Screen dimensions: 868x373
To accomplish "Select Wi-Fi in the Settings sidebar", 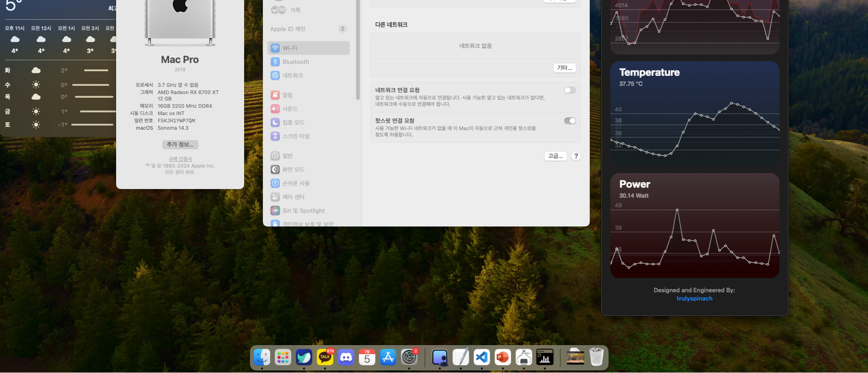I will [x=309, y=48].
